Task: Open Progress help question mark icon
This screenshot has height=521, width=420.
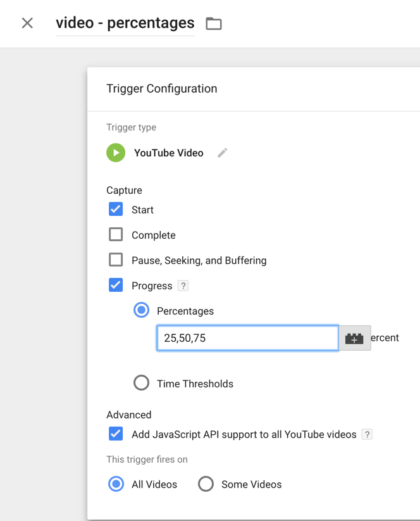Action: tap(183, 286)
